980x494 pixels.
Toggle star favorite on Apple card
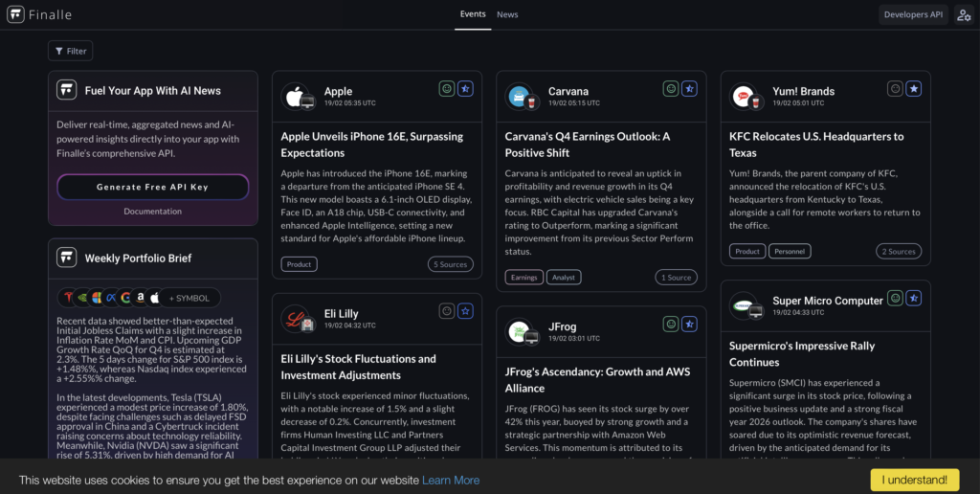465,89
